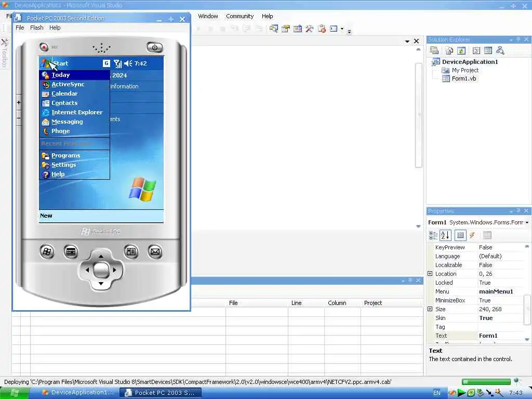
Task: Click the G connectivity icon on emulator
Action: [106, 63]
